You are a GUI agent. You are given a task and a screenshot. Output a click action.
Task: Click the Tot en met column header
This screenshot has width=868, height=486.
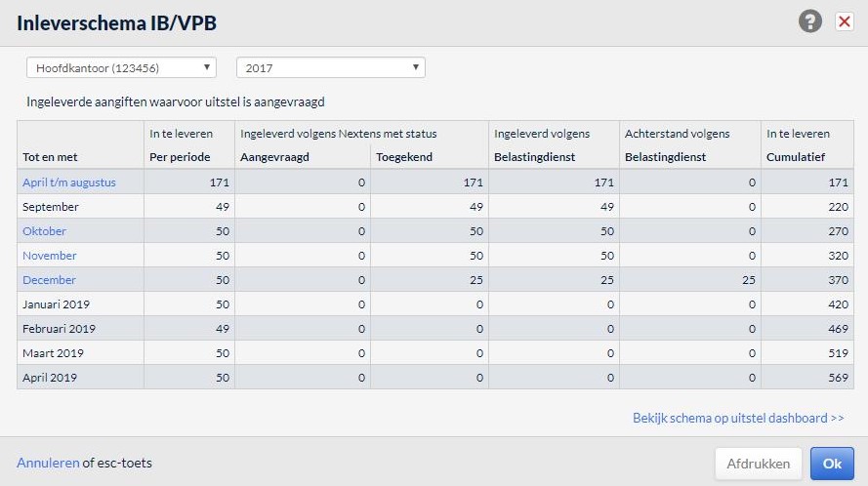(50, 157)
